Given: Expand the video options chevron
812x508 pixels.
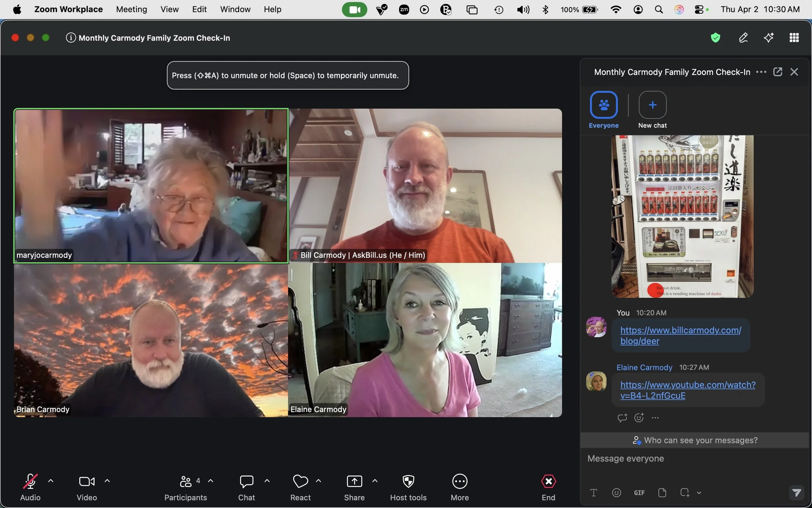Looking at the screenshot, I should tap(107, 481).
